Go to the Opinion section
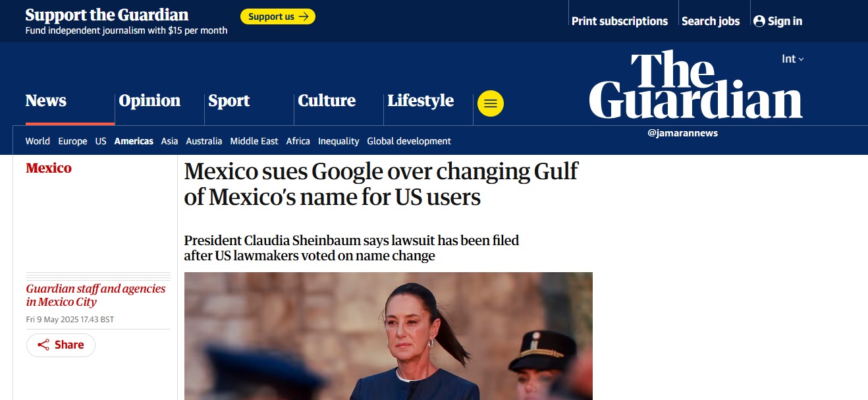 click(149, 101)
